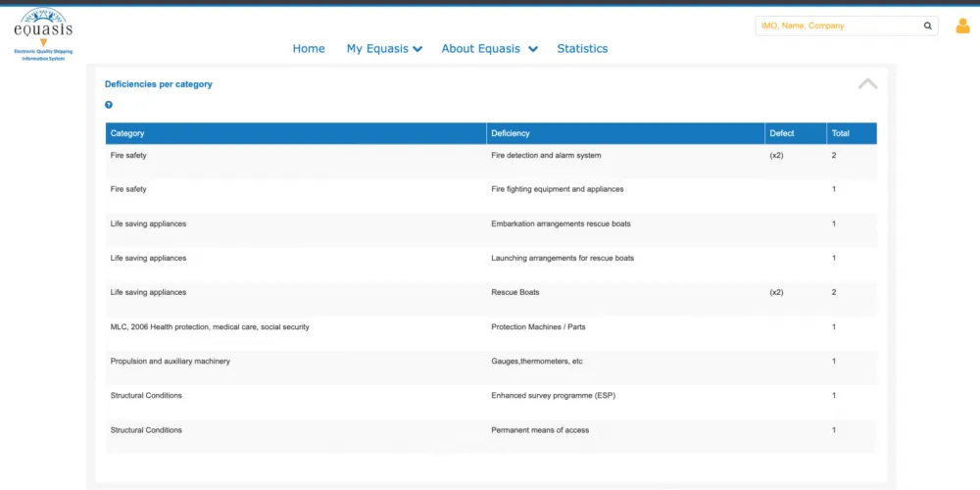Click the blue help question mark icon

click(x=109, y=105)
